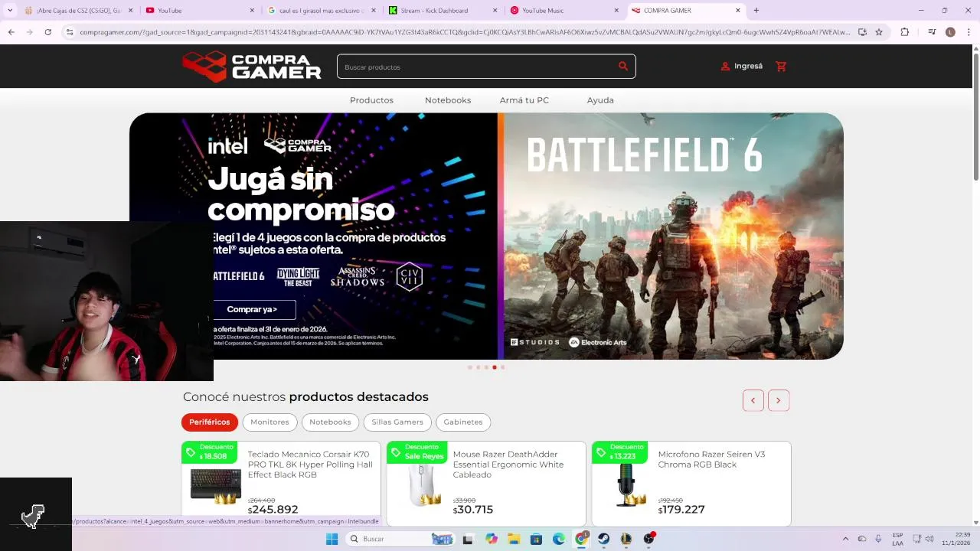The height and width of the screenshot is (551, 980).
Task: Show previous featured products with left arrow
Action: pyautogui.click(x=753, y=400)
